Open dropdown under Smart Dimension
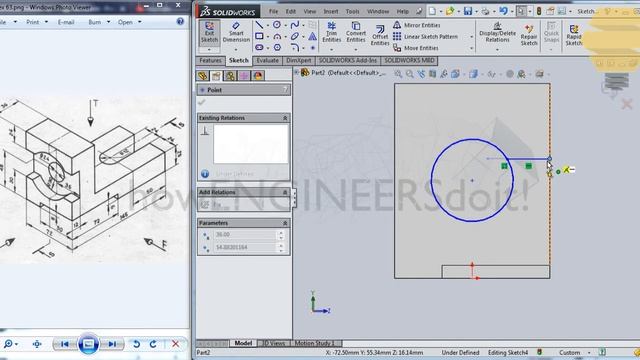The height and width of the screenshot is (360, 640). coord(236,50)
